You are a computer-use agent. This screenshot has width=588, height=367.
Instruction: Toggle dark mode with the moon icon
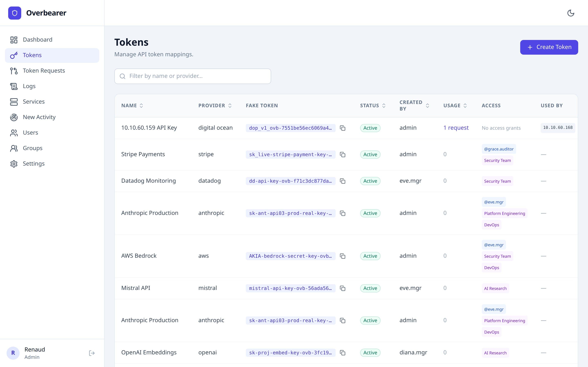[x=571, y=13]
